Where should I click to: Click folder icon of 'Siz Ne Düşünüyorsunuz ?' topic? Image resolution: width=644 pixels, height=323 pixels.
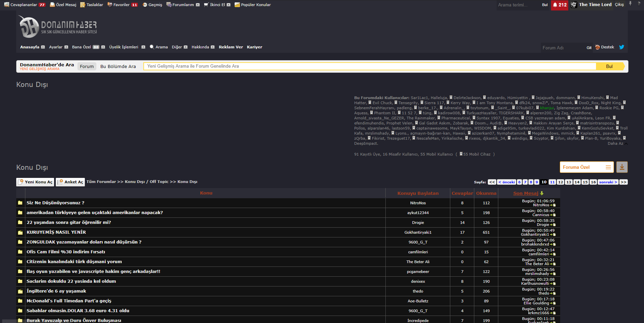click(20, 203)
